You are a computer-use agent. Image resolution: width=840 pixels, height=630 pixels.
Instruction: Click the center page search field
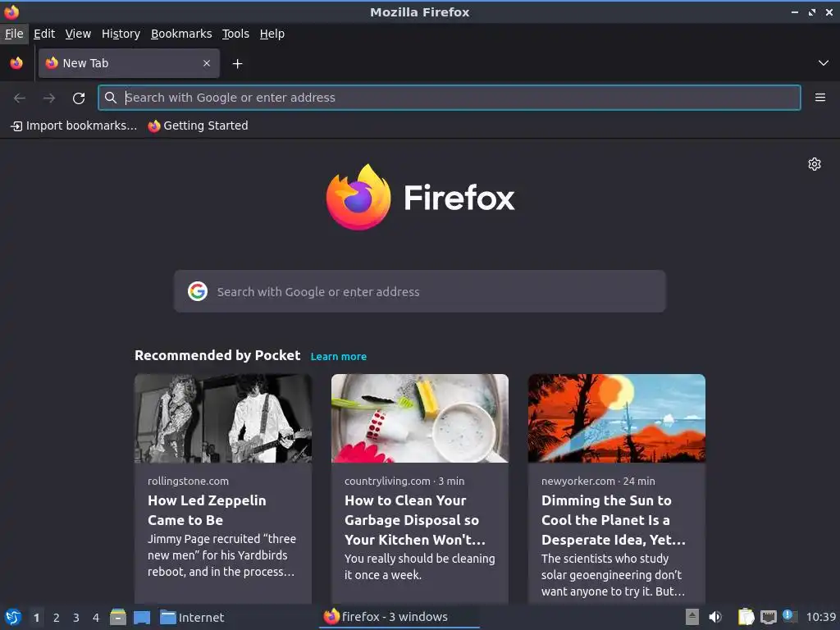click(x=419, y=291)
